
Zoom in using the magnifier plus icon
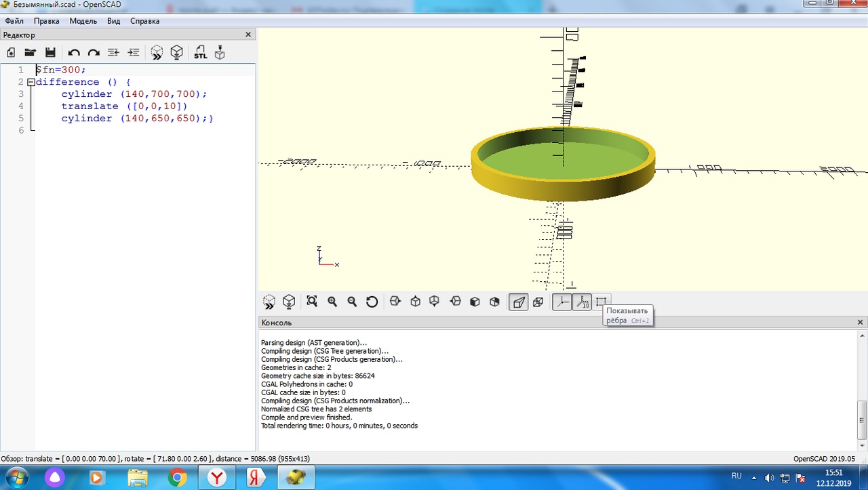332,302
